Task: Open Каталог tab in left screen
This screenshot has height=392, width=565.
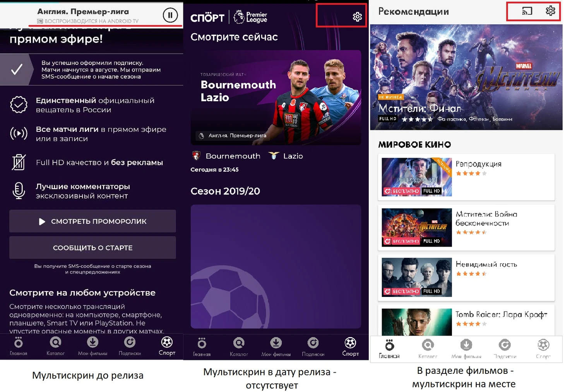Action: coord(55,346)
